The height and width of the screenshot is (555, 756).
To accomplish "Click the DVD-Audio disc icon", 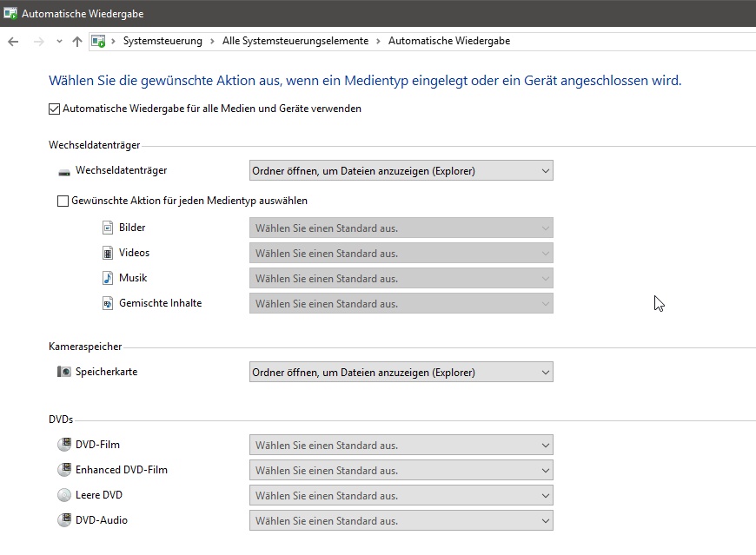I will point(63,520).
